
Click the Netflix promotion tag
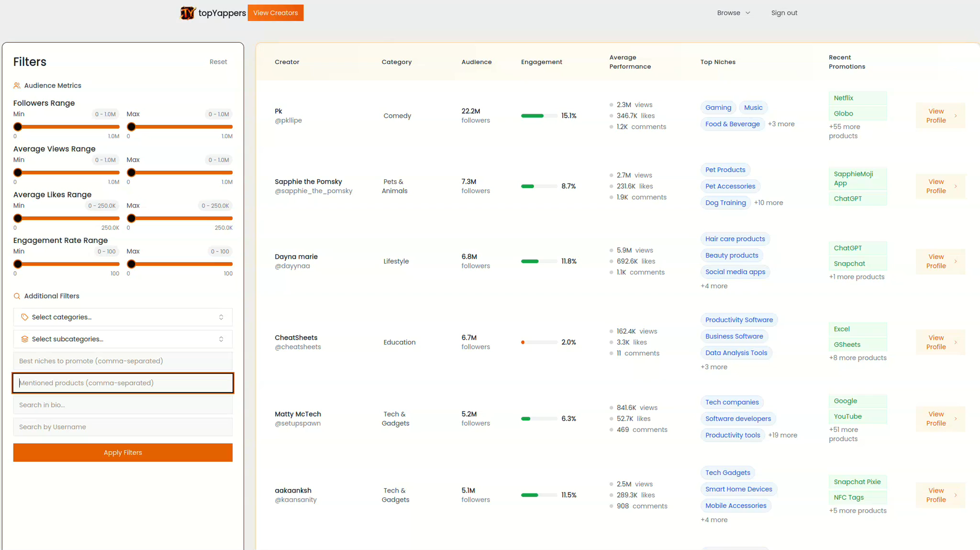click(857, 98)
